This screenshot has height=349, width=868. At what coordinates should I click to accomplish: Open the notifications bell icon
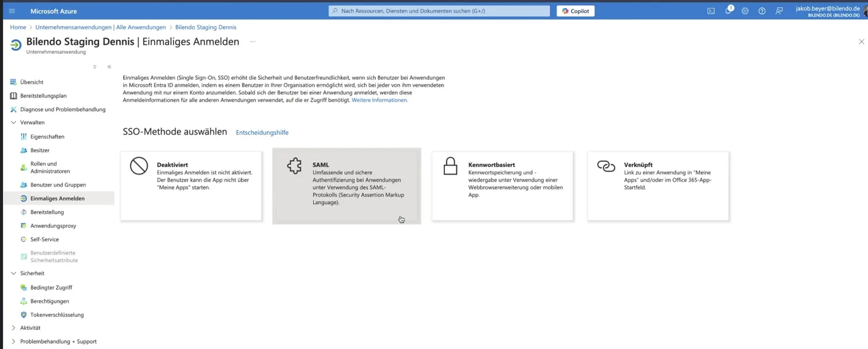728,11
